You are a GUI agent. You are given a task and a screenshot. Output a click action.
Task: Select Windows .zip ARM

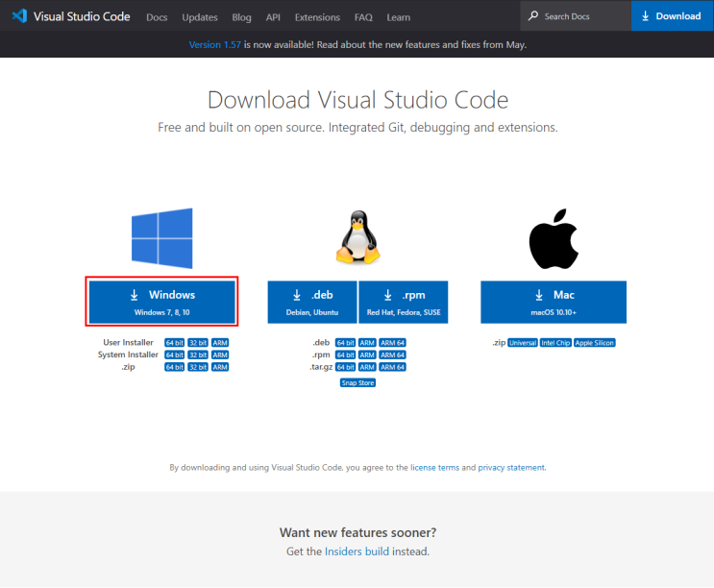coord(220,367)
